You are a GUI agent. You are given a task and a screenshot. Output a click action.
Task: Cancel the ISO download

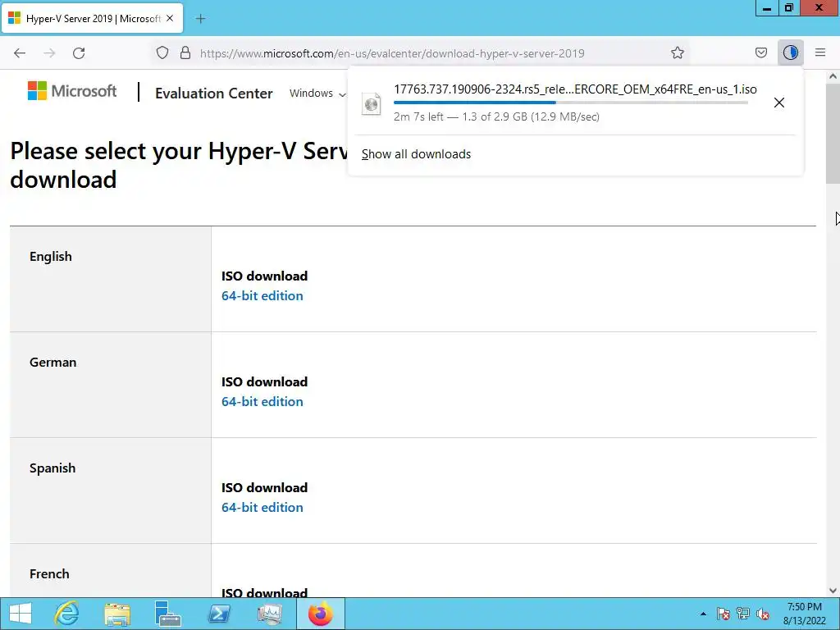point(779,103)
